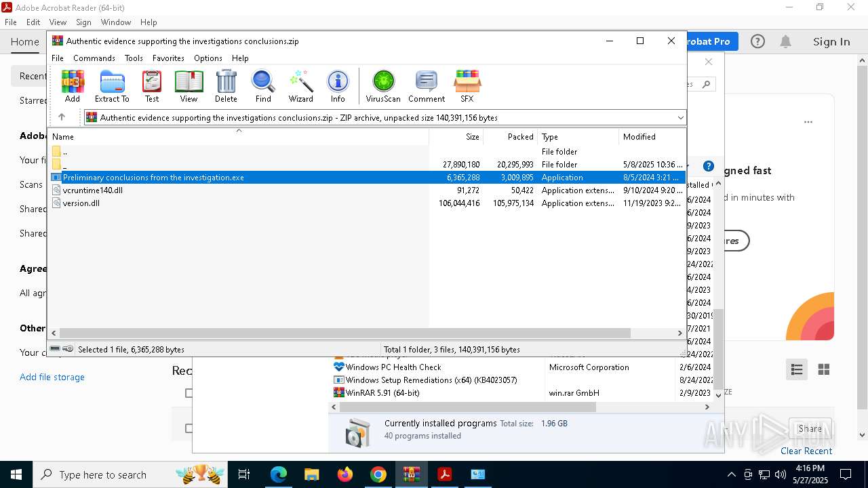The height and width of the screenshot is (488, 868).
Task: Click the right scroll arrow in WinRAR list
Action: 679,333
